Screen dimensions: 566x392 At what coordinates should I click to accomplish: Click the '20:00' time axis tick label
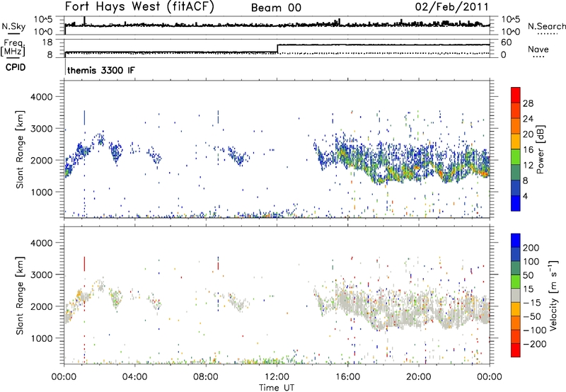click(x=418, y=376)
